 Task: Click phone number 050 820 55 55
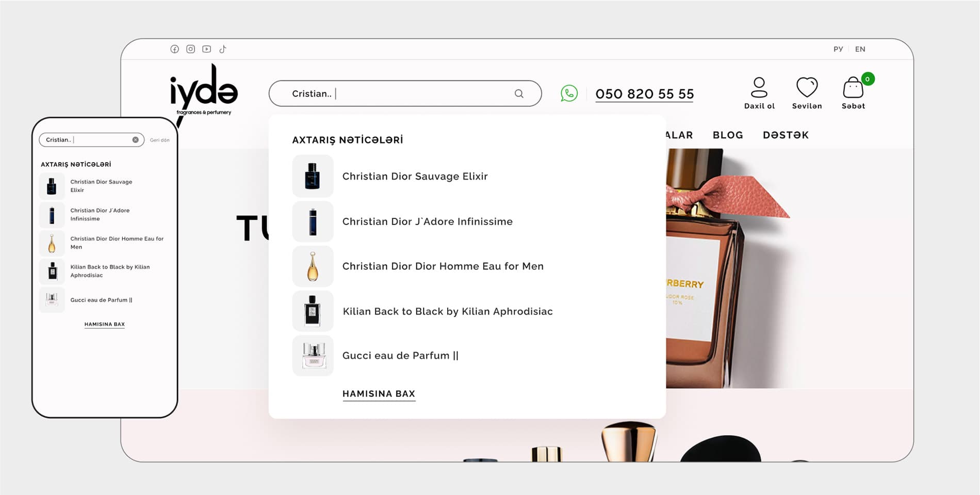point(645,94)
